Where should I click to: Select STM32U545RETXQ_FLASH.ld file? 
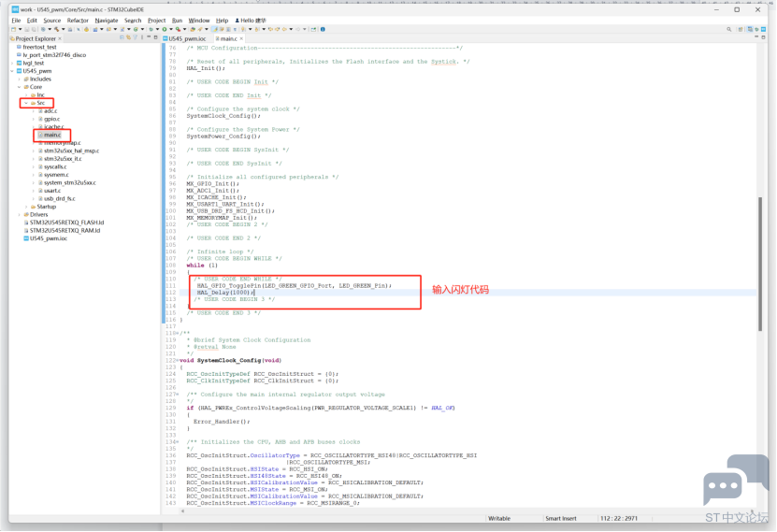[65, 223]
